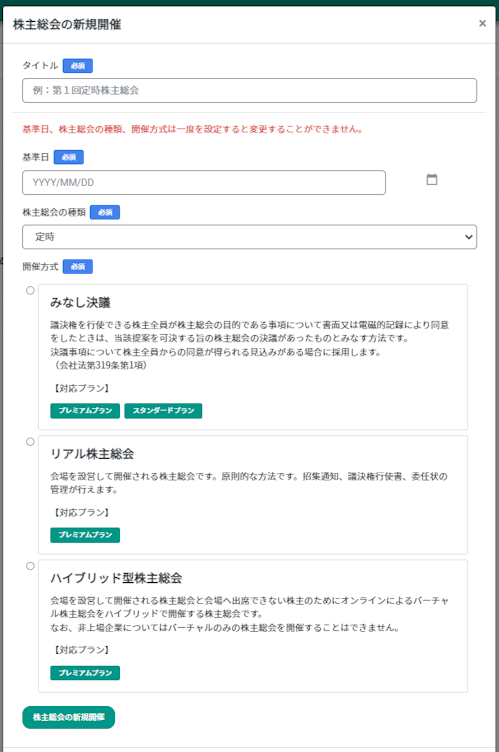499x752 pixels.
Task: Close the 株主総会の新規開催 dialog
Action: click(482, 23)
